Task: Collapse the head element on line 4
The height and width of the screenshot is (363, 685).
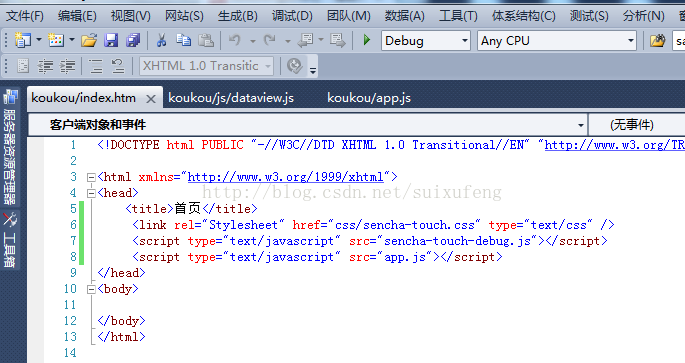Action: point(91,193)
